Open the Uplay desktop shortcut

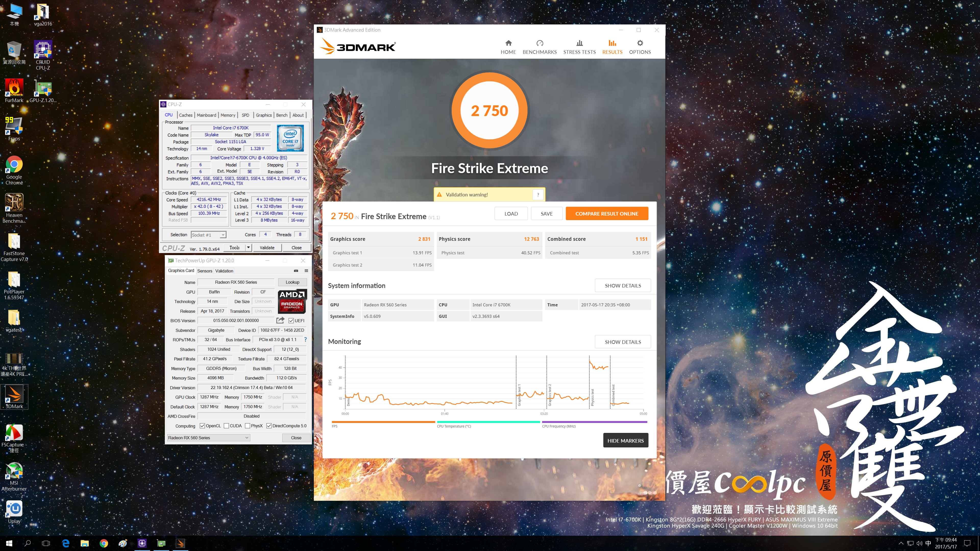14,512
